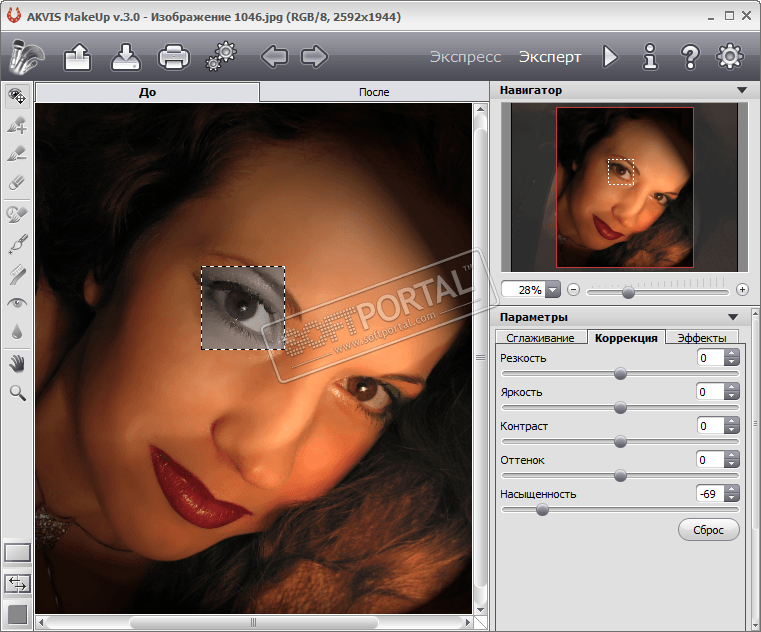Click the save image icon in the toolbar

126,57
